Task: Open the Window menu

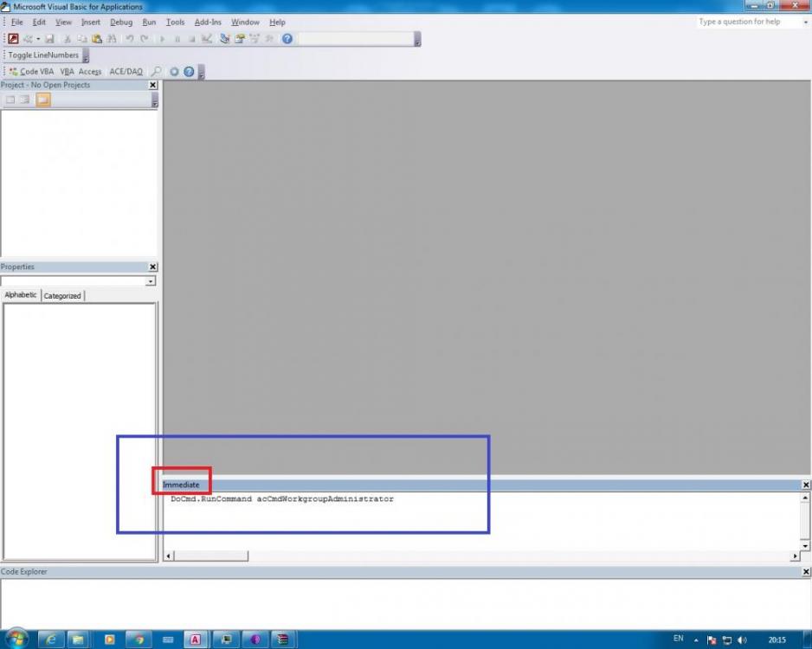Action: (245, 22)
